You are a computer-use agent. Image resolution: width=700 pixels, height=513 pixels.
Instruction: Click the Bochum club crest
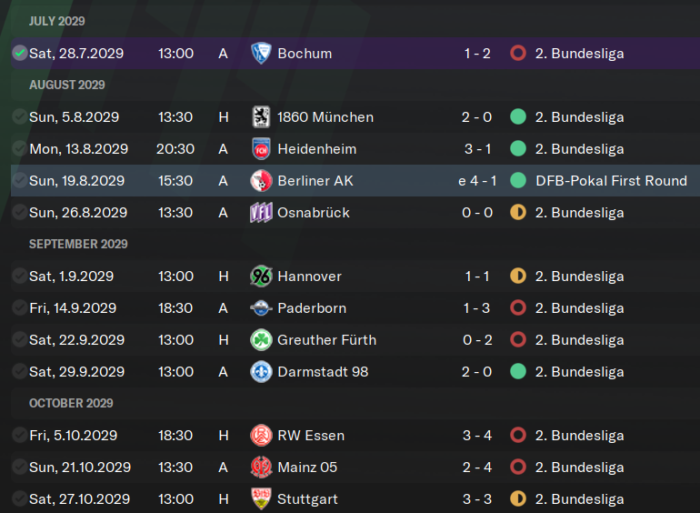pyautogui.click(x=261, y=54)
